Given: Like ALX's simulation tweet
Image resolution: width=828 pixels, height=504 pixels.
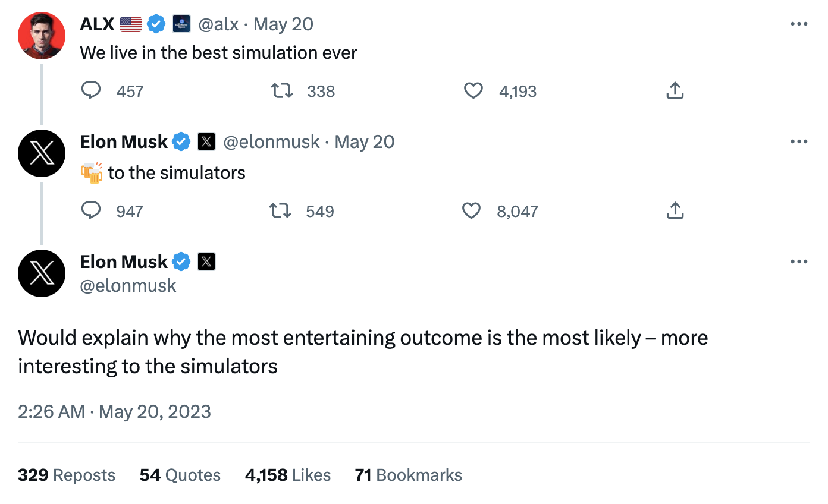Looking at the screenshot, I should point(473,90).
